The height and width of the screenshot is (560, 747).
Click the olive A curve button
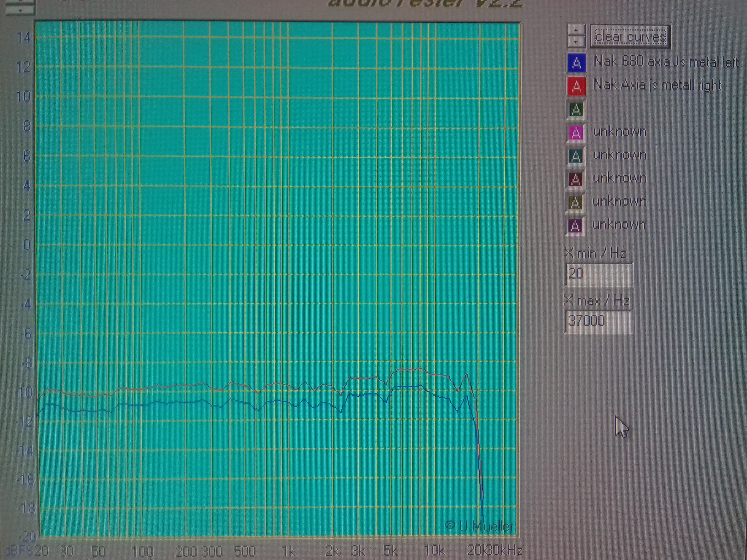575,202
